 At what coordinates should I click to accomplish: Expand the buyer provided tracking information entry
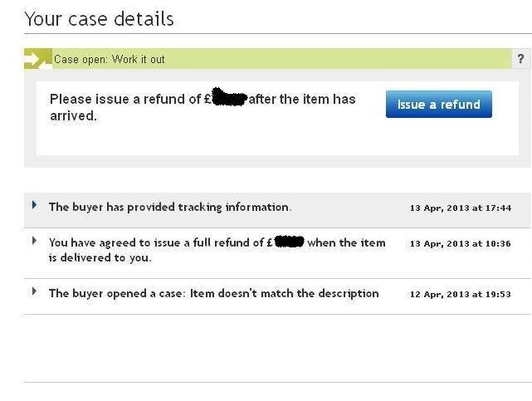(x=34, y=204)
